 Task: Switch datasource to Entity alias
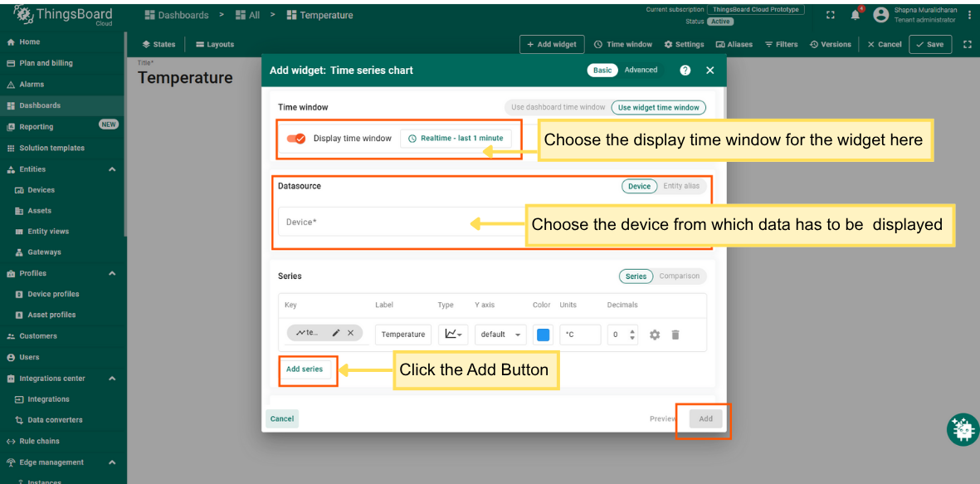tap(681, 186)
